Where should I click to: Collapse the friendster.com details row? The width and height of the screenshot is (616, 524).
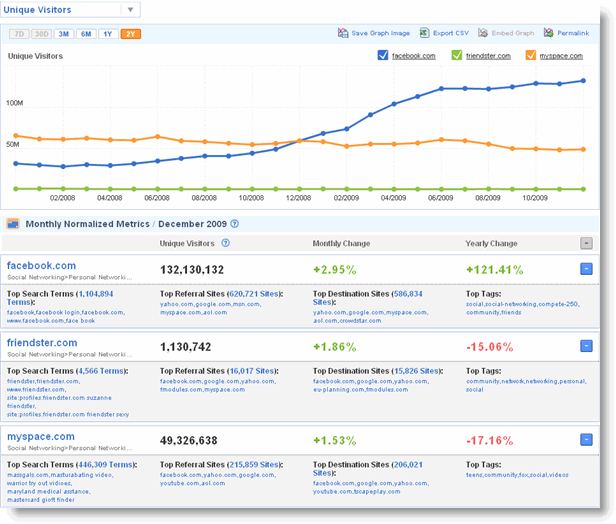[x=586, y=346]
